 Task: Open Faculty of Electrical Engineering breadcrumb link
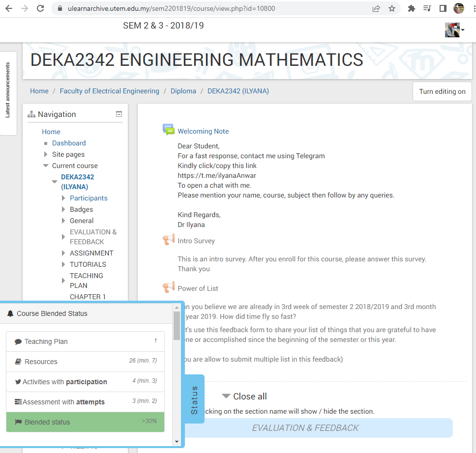coord(109,91)
